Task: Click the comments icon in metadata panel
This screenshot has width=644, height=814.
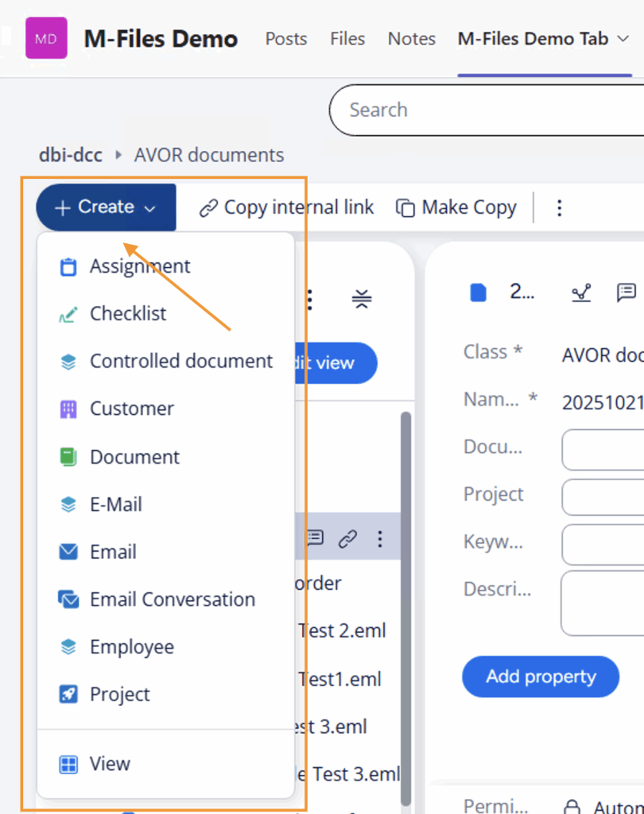Action: tap(626, 293)
